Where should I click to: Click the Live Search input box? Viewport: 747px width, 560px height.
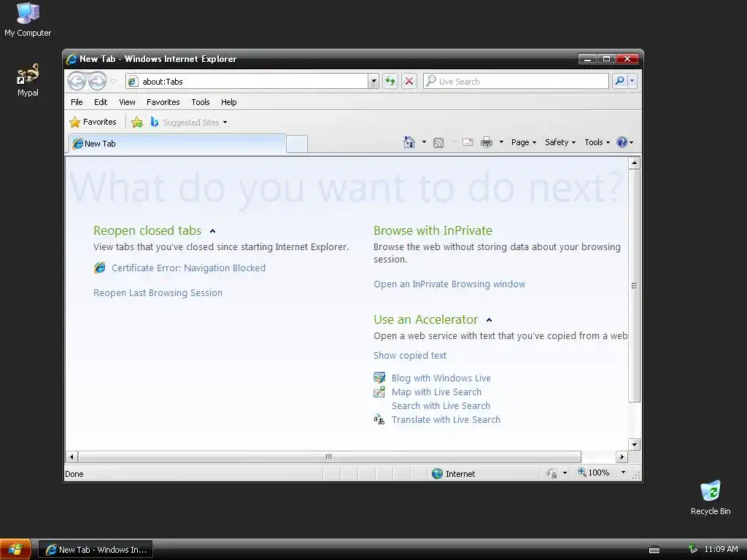[516, 82]
